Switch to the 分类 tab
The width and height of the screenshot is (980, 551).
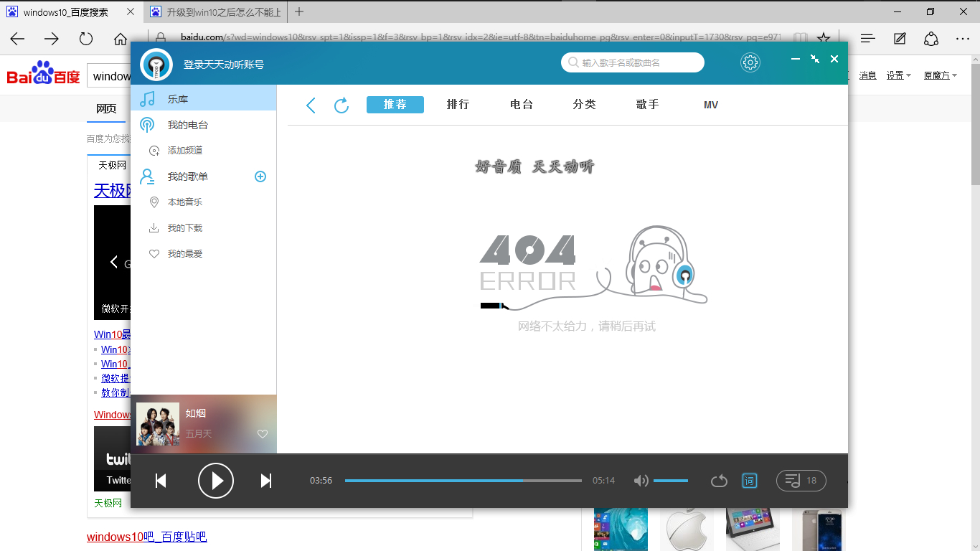(585, 105)
